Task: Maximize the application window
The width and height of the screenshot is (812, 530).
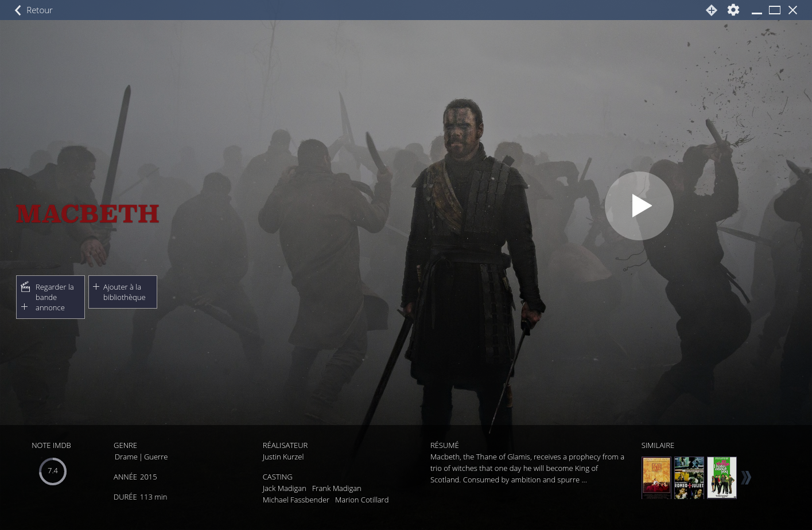Action: pos(775,10)
